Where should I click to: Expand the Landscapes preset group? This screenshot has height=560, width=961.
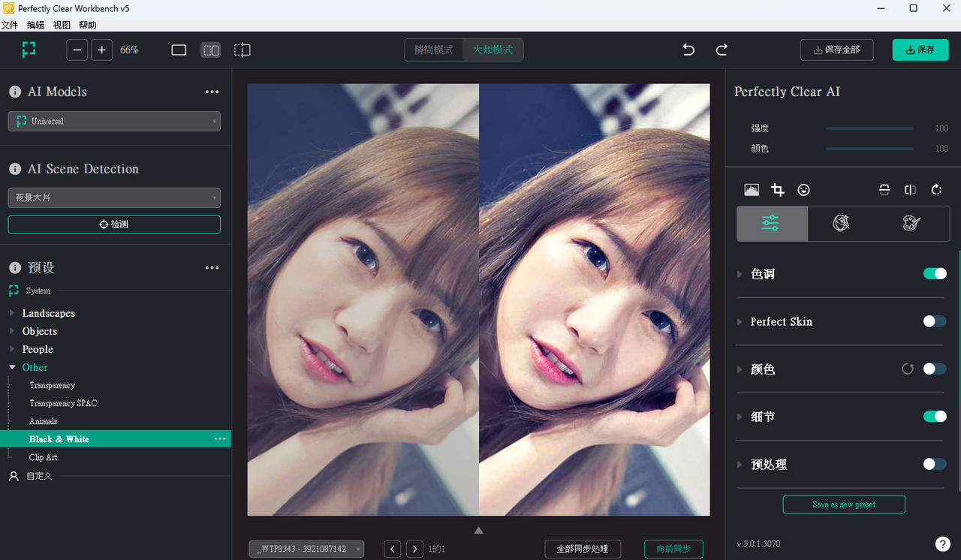48,313
